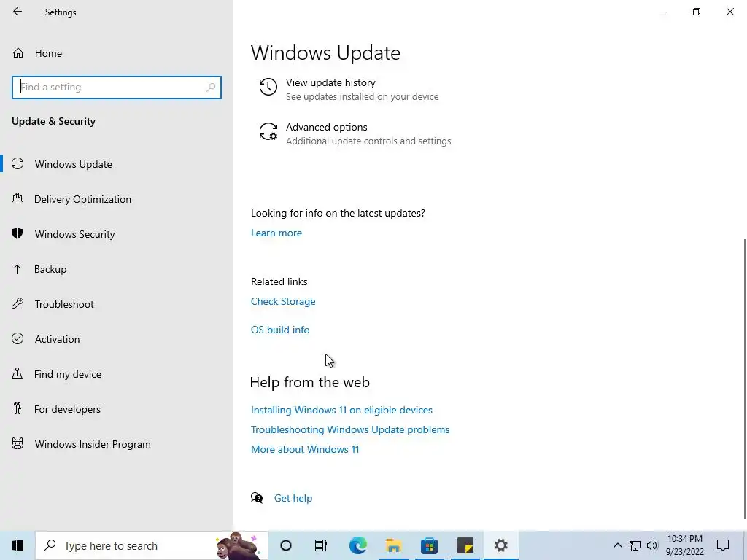Image resolution: width=747 pixels, height=560 pixels.
Task: Click the Get help link
Action: 293,498
